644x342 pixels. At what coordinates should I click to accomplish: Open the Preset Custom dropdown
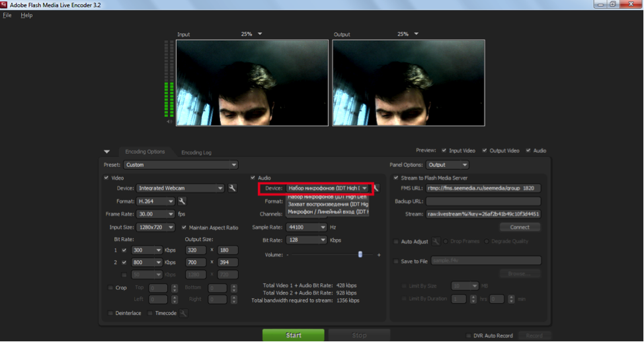[181, 165]
